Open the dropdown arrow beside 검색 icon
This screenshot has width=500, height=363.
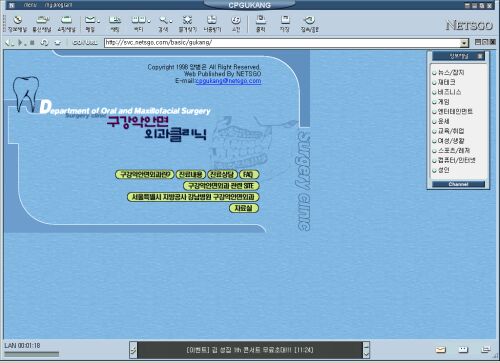pos(171,21)
